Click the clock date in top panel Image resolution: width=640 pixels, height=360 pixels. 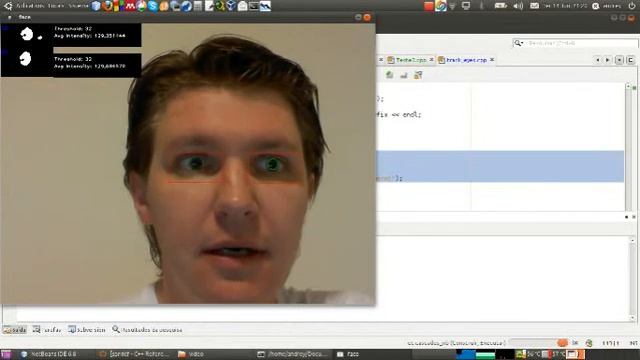pyautogui.click(x=566, y=6)
